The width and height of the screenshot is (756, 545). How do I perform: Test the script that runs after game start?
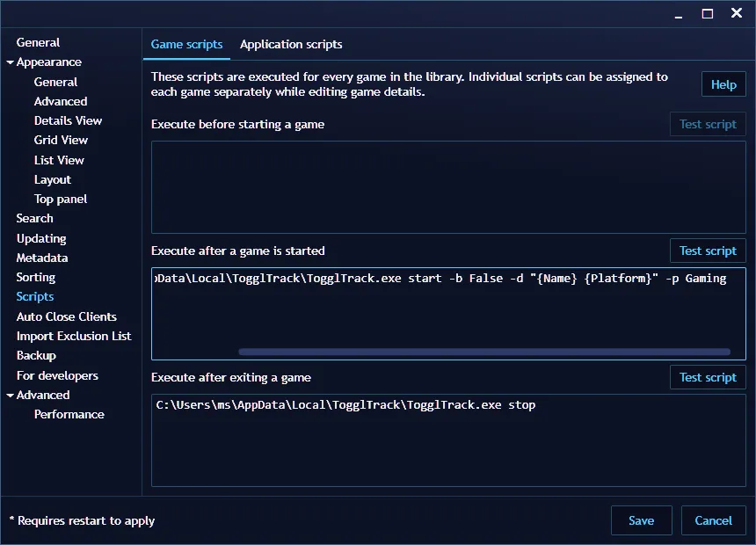(x=708, y=251)
